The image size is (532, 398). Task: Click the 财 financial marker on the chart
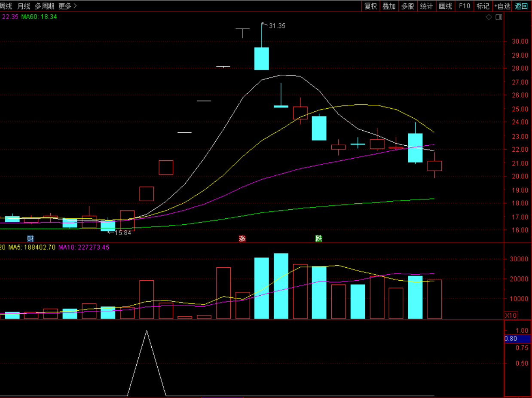pos(31,239)
